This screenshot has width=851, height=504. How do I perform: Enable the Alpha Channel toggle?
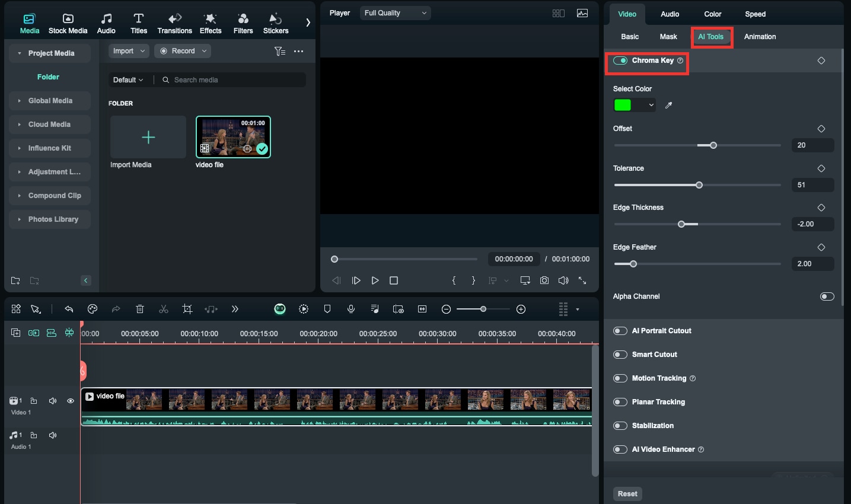827,296
